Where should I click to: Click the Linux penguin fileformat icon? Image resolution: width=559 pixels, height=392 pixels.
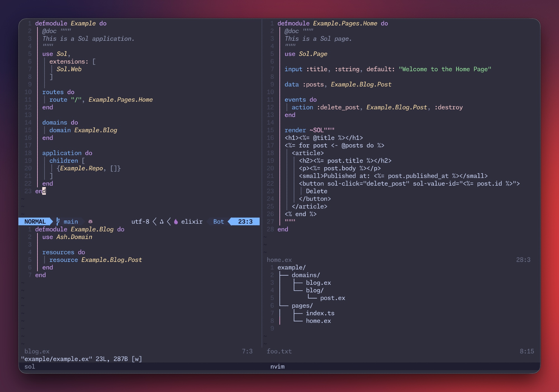coord(162,222)
